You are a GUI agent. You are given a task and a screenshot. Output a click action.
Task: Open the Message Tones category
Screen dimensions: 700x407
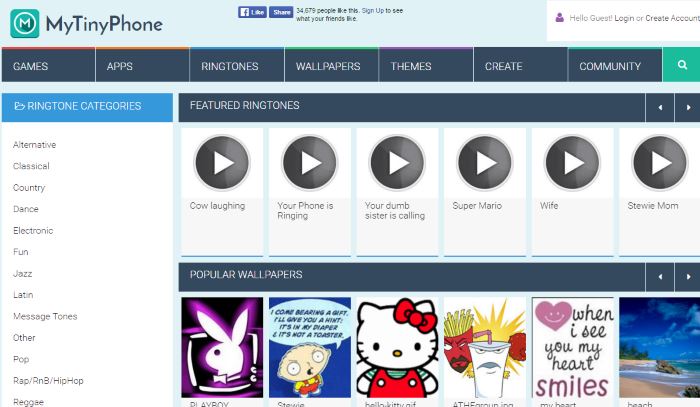tap(45, 316)
